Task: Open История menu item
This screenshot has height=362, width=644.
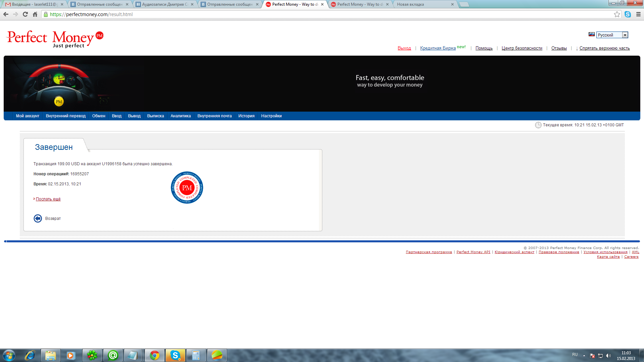Action: (247, 116)
